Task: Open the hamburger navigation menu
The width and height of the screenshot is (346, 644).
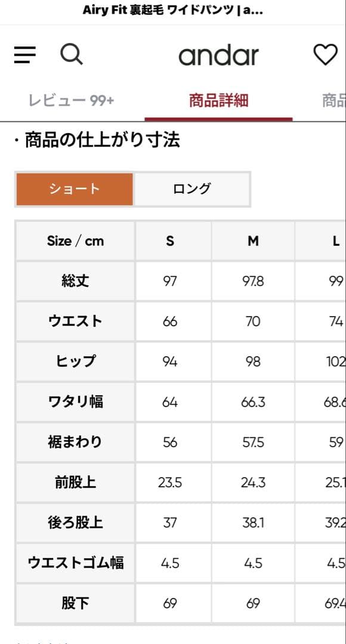Action: [x=24, y=54]
